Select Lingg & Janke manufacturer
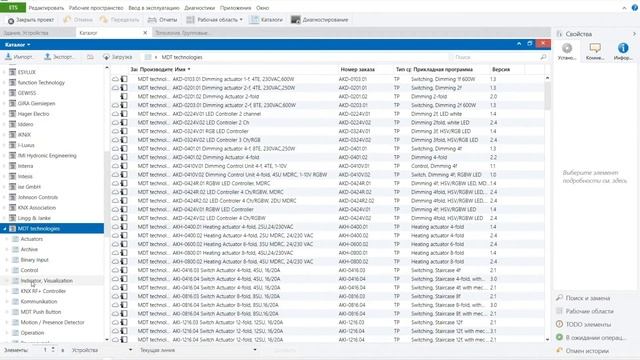This screenshot has height=360, width=640. (34, 218)
